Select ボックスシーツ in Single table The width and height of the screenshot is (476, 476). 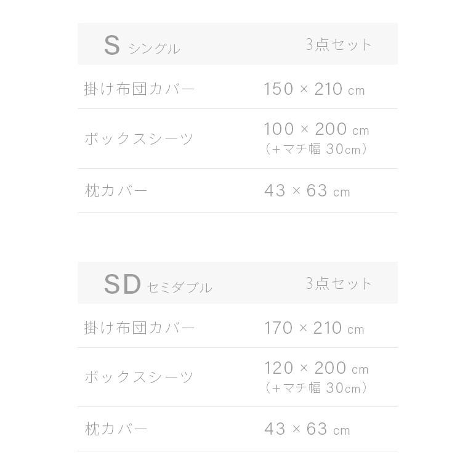click(x=139, y=139)
